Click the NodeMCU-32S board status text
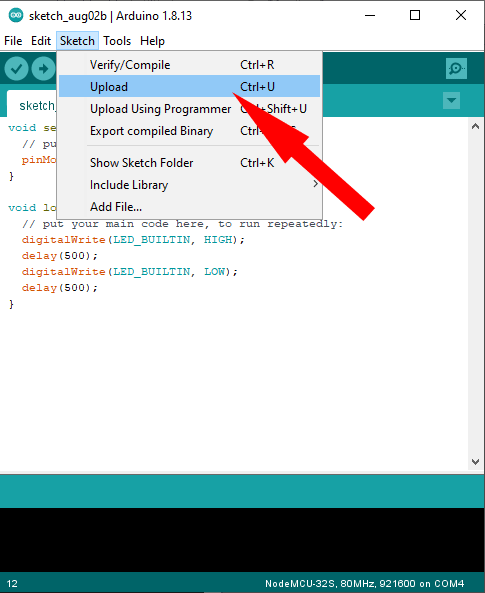The image size is (485, 593). point(364,584)
